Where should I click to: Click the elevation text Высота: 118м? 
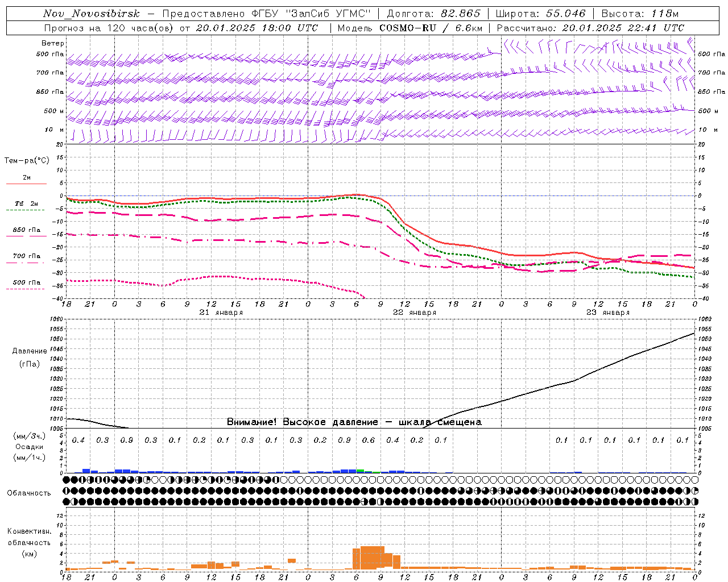coord(640,14)
